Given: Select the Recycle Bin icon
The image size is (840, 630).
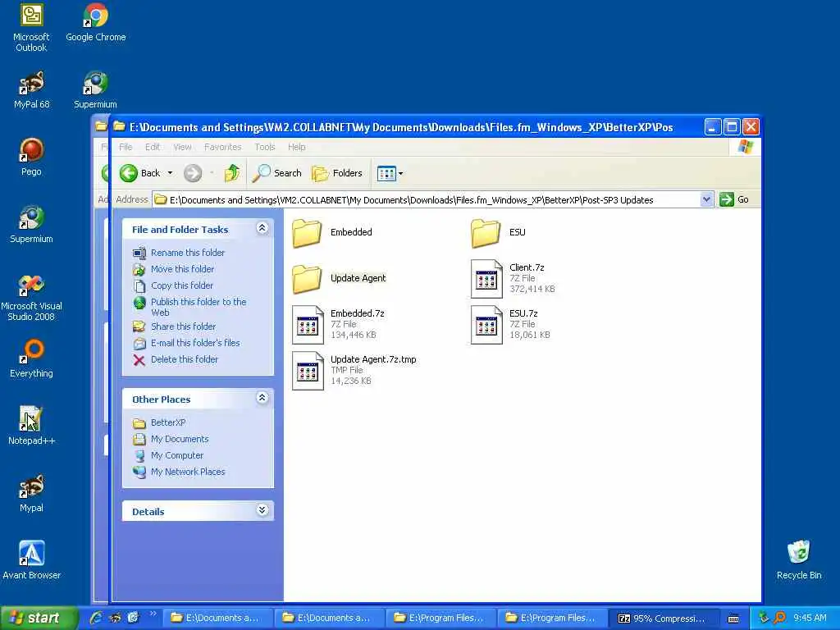Looking at the screenshot, I should click(x=799, y=560).
